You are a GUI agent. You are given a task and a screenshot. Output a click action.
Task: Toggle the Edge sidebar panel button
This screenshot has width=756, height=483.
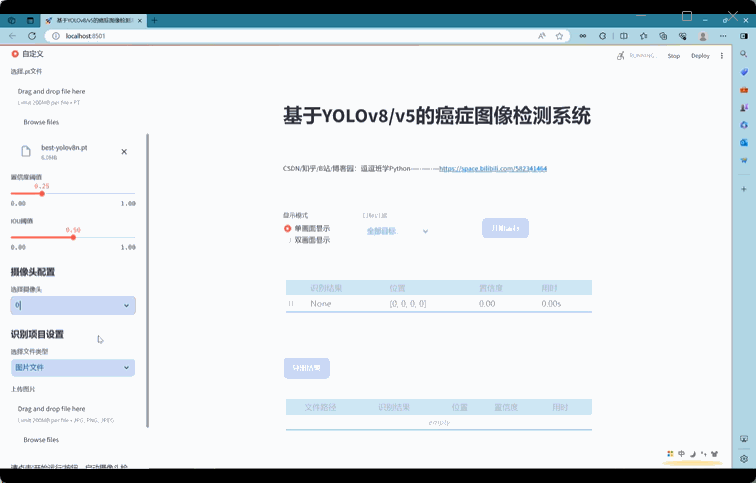coord(743,36)
